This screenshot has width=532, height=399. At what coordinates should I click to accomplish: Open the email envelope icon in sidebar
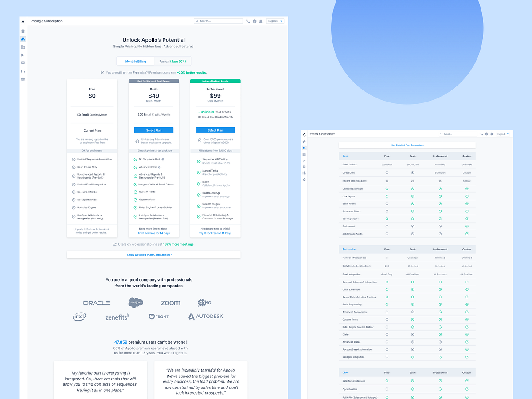point(23,63)
